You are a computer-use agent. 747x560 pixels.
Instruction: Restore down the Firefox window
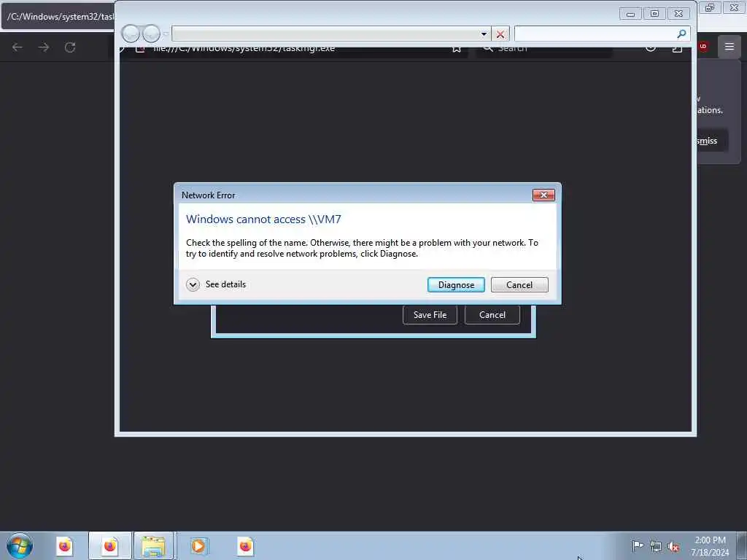point(710,7)
